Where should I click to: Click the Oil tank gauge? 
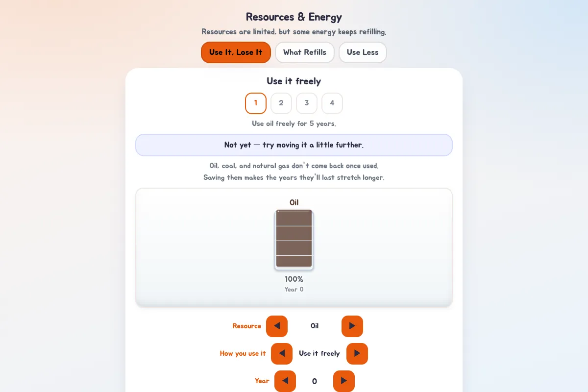tap(294, 239)
